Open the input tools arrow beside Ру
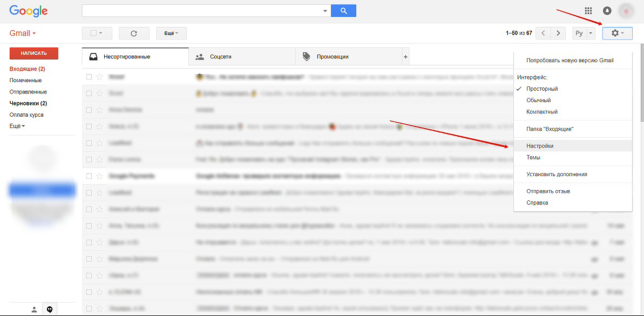Screen dimensions: 644x316 point(591,33)
